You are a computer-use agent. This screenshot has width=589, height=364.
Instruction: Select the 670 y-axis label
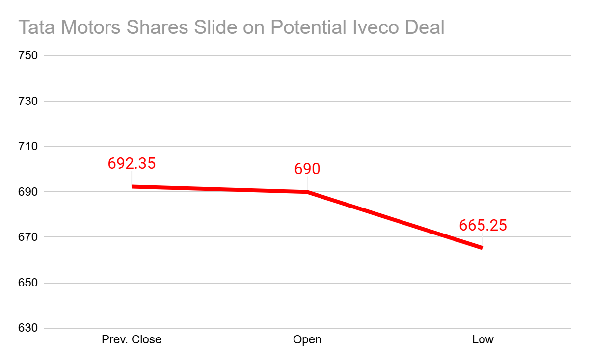pyautogui.click(x=28, y=237)
